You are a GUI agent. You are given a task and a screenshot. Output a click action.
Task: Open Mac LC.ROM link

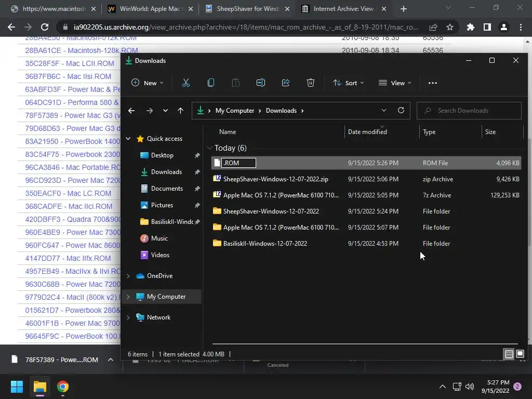[x=68, y=193]
